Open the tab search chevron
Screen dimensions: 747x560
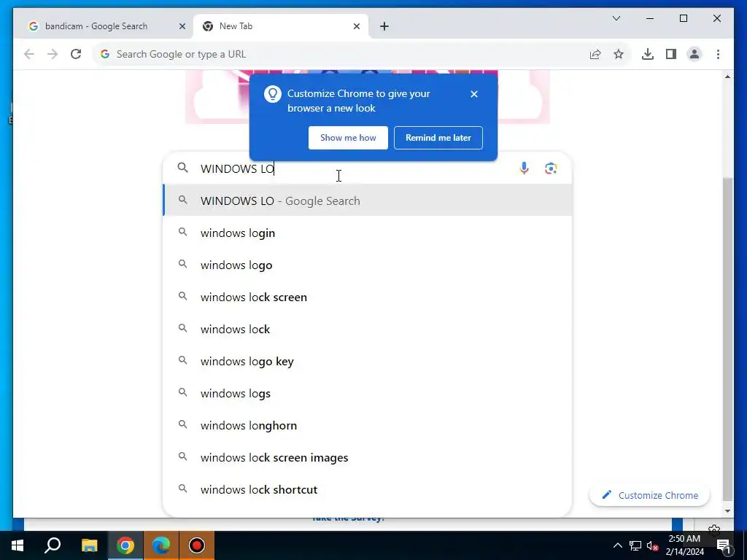click(x=616, y=18)
